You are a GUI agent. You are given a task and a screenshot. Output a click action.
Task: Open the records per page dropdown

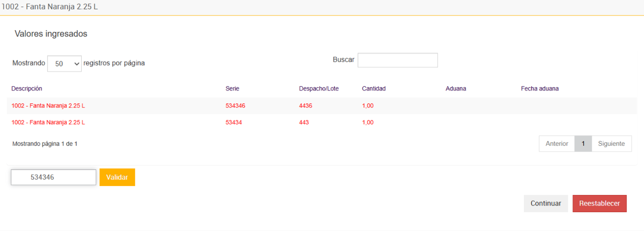point(64,64)
